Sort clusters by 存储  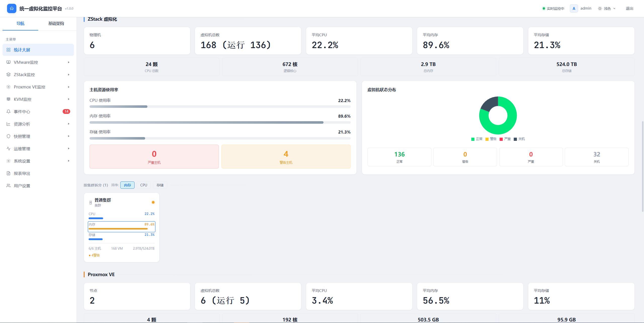160,185
